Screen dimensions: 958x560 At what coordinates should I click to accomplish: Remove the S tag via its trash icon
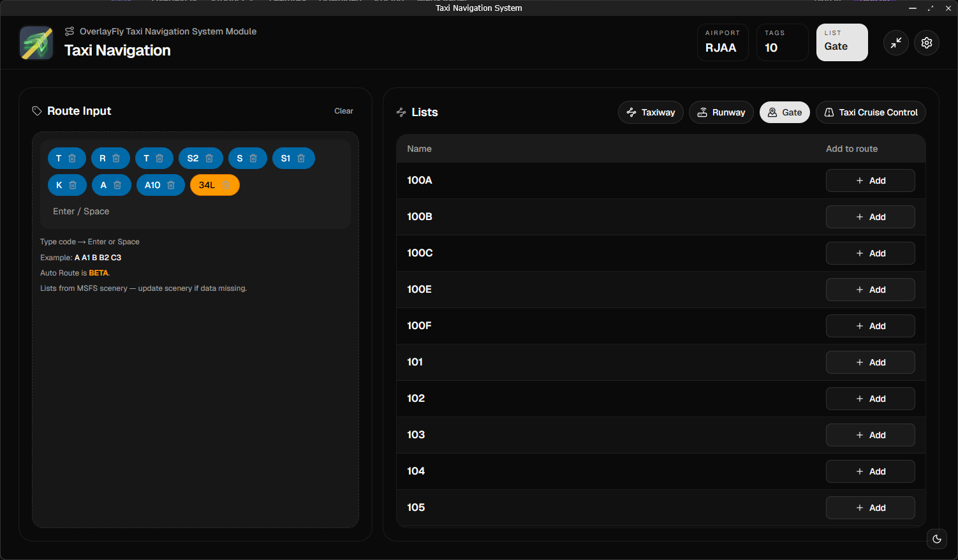[x=253, y=158]
